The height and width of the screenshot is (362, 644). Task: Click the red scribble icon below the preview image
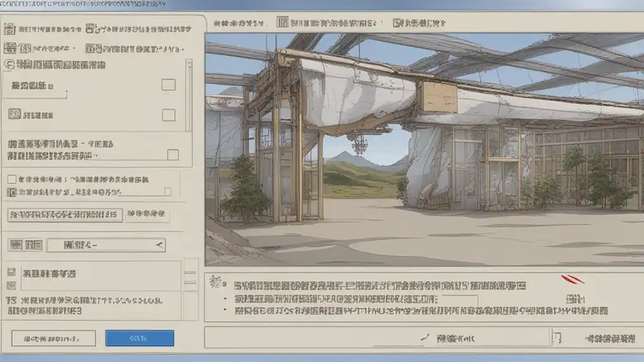pos(573,280)
